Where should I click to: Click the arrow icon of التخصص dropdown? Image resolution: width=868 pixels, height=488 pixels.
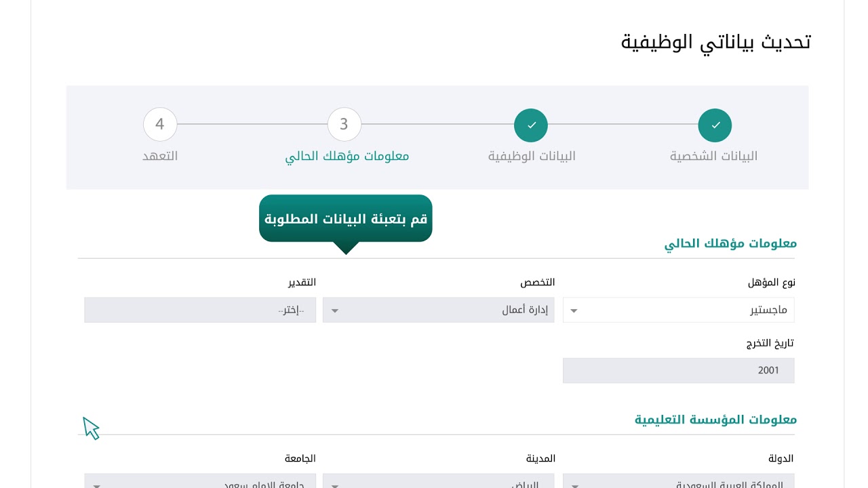point(334,311)
